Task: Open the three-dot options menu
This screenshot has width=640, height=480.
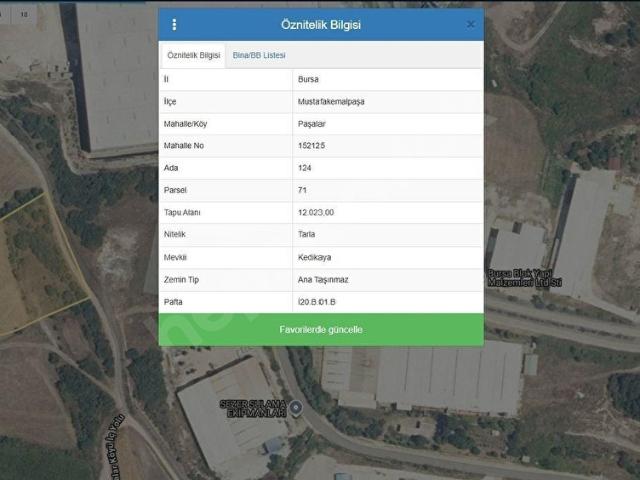Action: [x=174, y=25]
